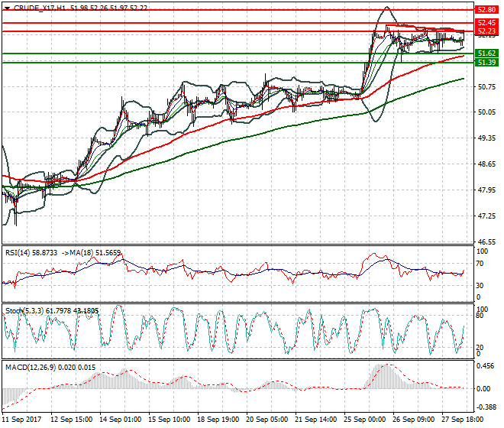Select the MA(18) 51.5659 label
504x428 pixels.
[x=95, y=253]
